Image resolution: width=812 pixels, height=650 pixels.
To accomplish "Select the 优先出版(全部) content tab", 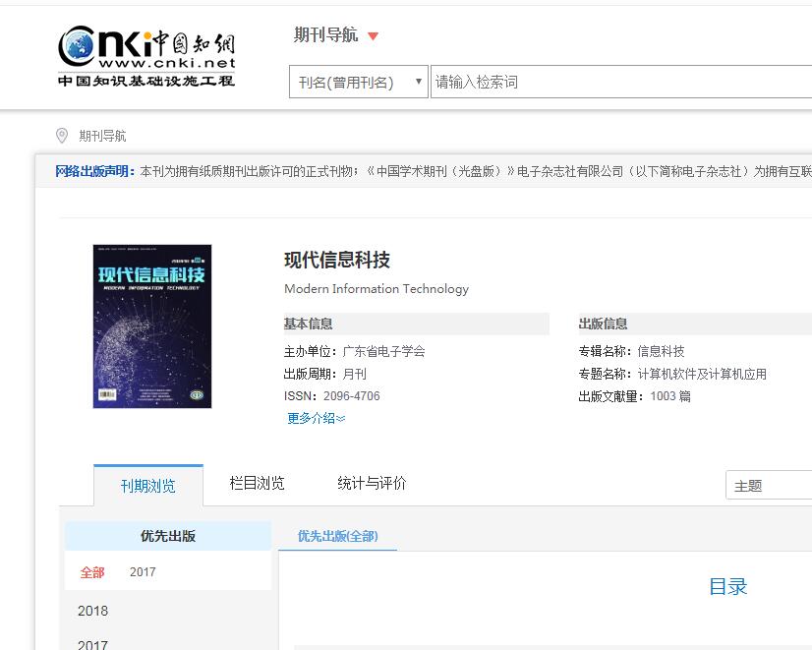I will [x=337, y=536].
